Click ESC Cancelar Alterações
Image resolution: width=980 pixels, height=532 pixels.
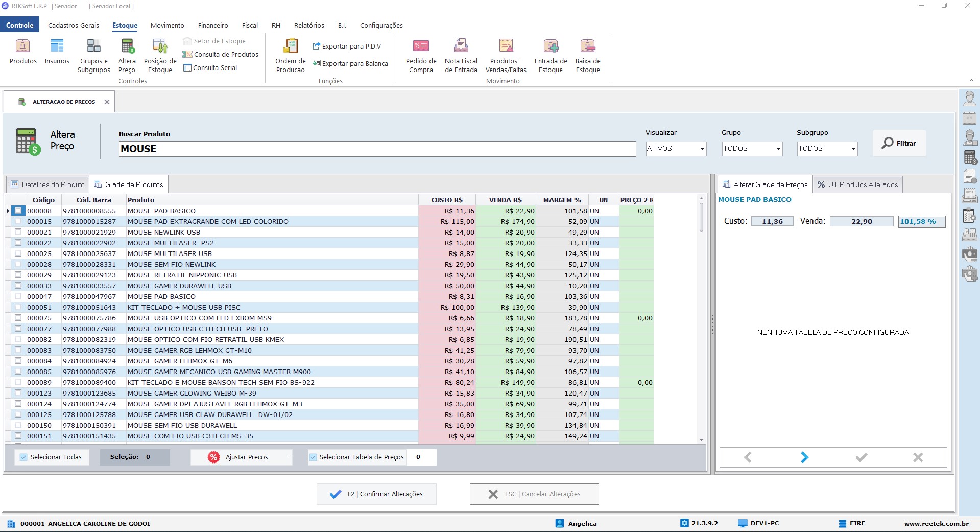pyautogui.click(x=534, y=494)
